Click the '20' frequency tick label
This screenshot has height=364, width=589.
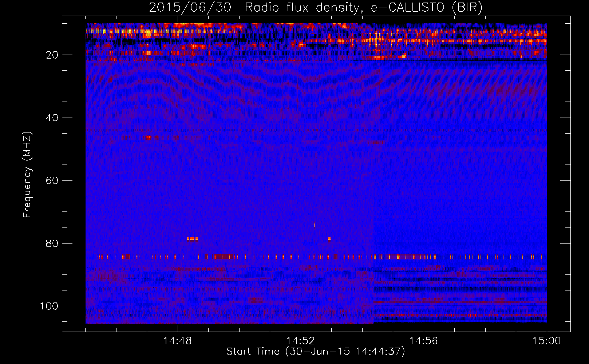52,55
